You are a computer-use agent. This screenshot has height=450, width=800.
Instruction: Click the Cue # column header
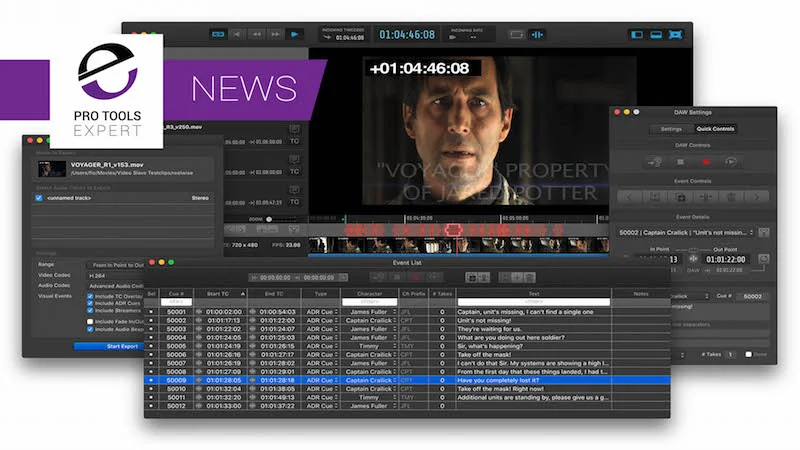pos(176,294)
